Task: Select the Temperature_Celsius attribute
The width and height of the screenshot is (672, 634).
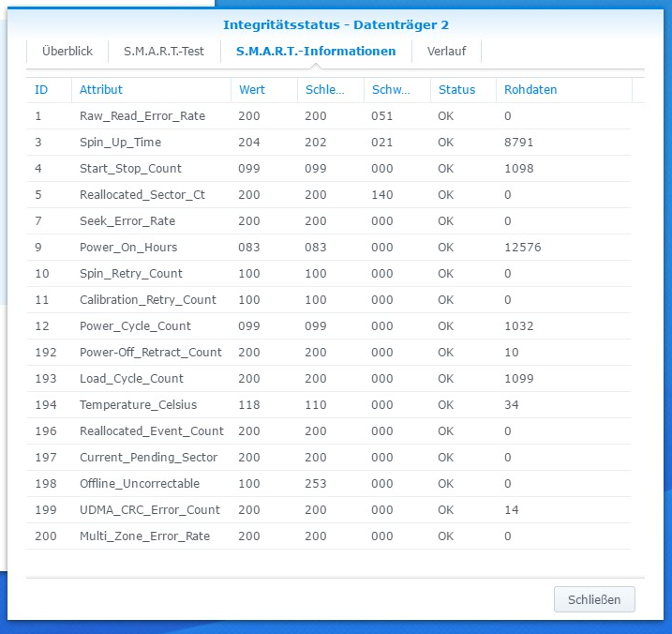Action: click(139, 404)
